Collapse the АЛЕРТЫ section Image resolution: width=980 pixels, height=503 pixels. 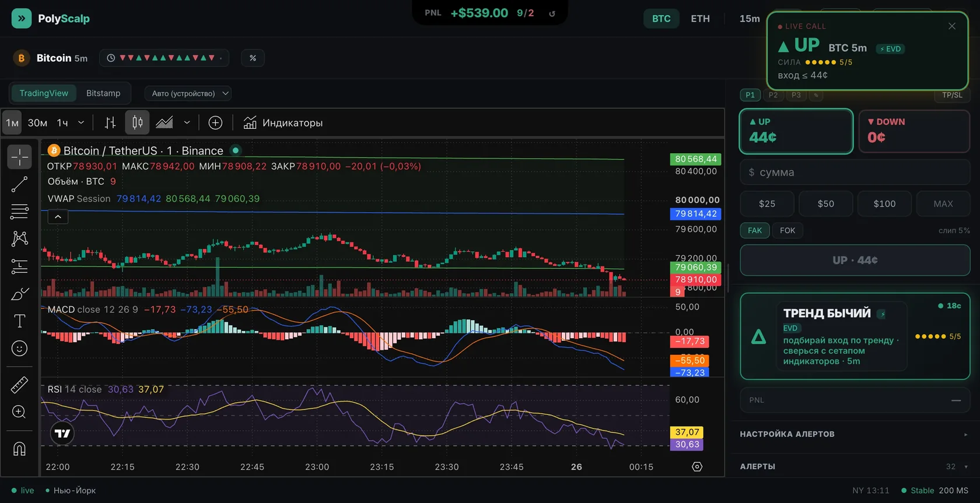tap(855, 467)
